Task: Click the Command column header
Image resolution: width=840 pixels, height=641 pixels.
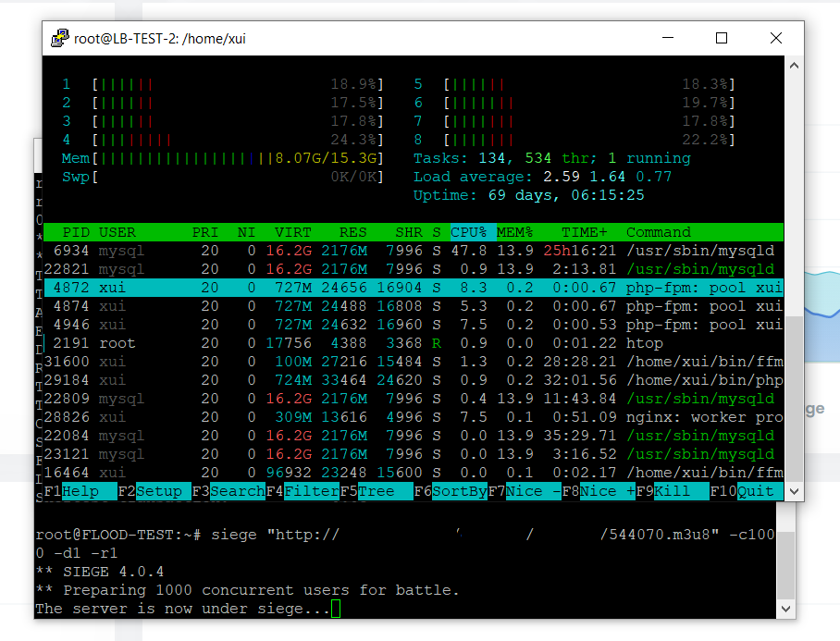Action: (659, 232)
